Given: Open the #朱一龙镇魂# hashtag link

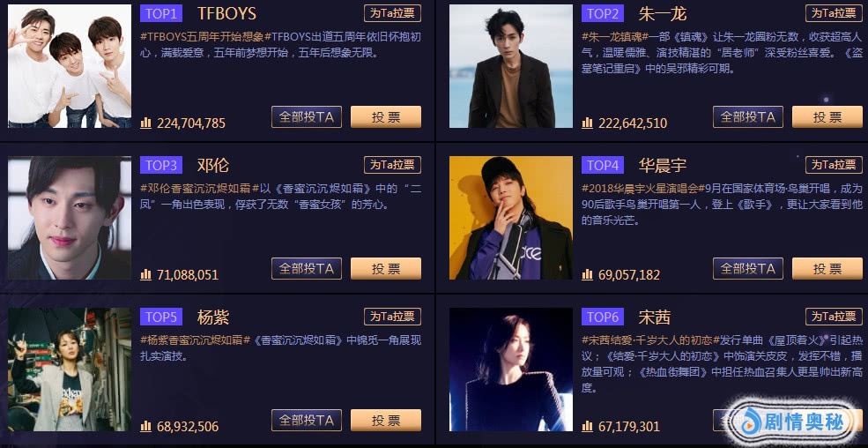Looking at the screenshot, I should coord(614,37).
